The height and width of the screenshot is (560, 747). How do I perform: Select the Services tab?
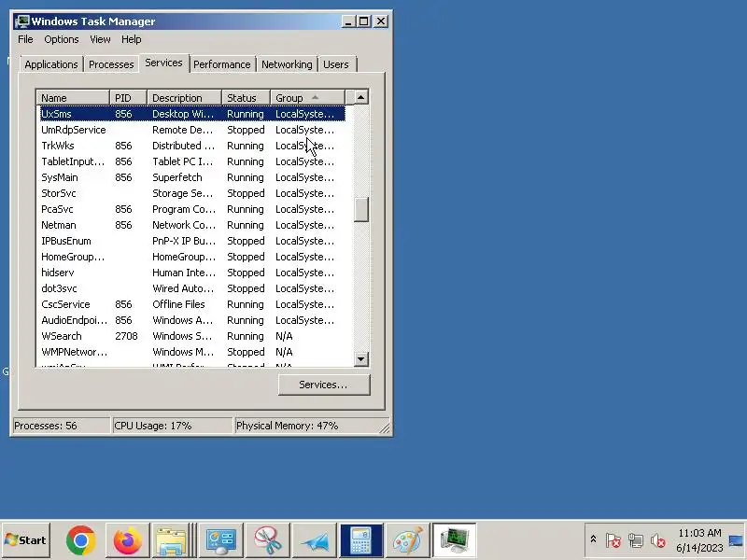tap(163, 63)
